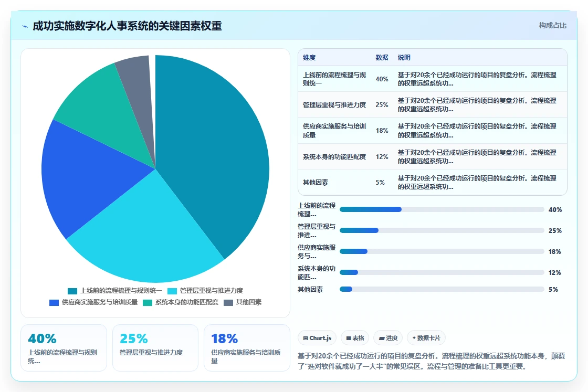Open the 18% data card
The image size is (588, 392).
pos(247,348)
